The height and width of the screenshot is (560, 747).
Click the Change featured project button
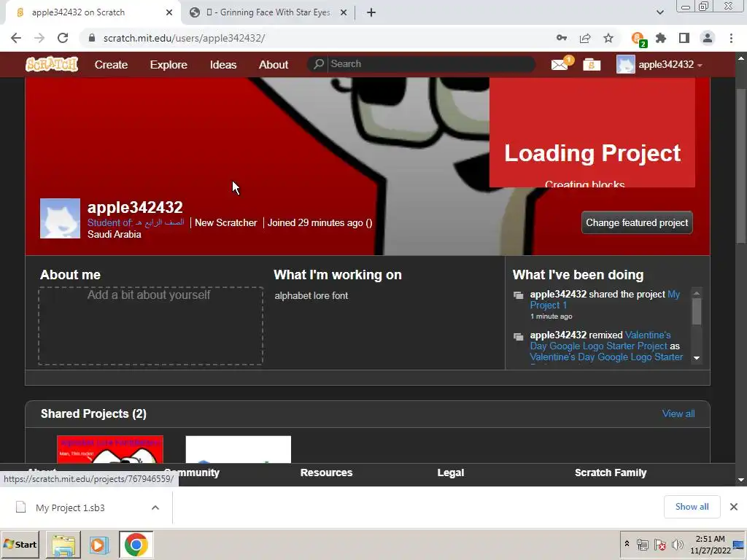637,222
